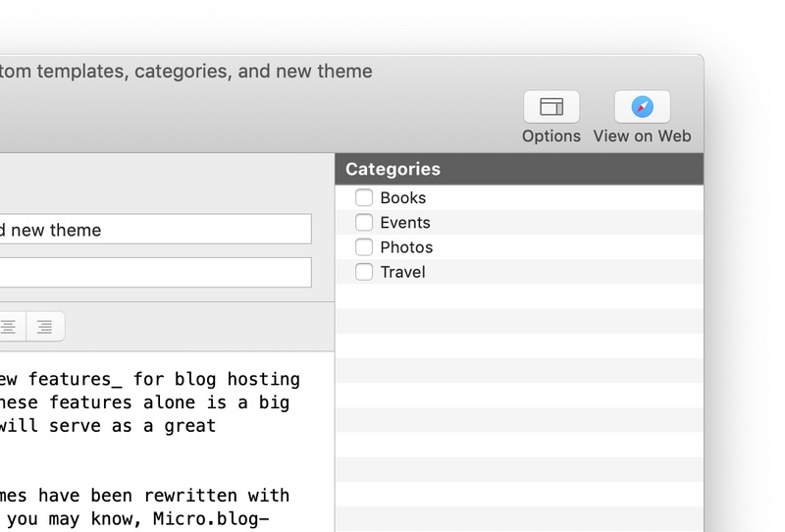The height and width of the screenshot is (532, 785).
Task: Click the Categories column header
Action: tap(519, 169)
